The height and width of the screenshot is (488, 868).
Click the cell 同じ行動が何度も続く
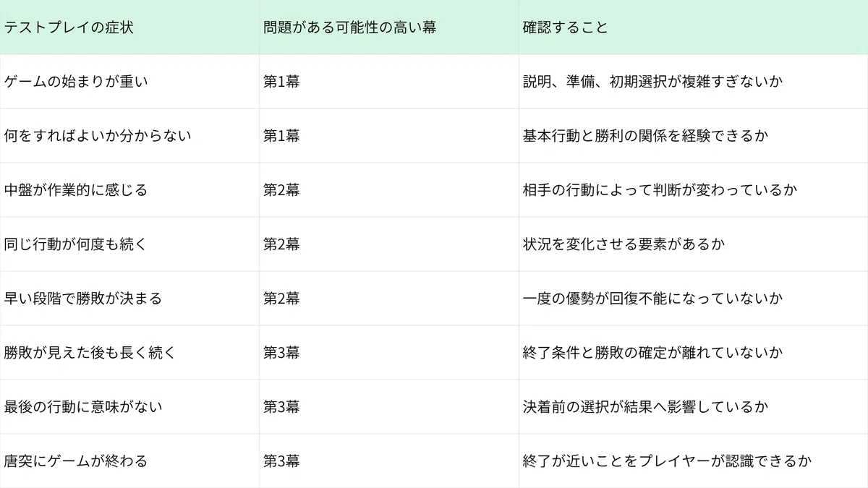[129, 244]
